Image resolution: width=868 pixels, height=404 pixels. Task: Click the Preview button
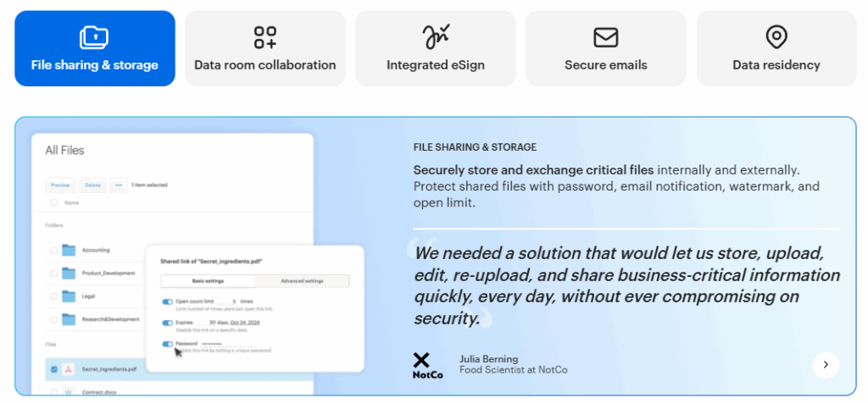pyautogui.click(x=60, y=185)
